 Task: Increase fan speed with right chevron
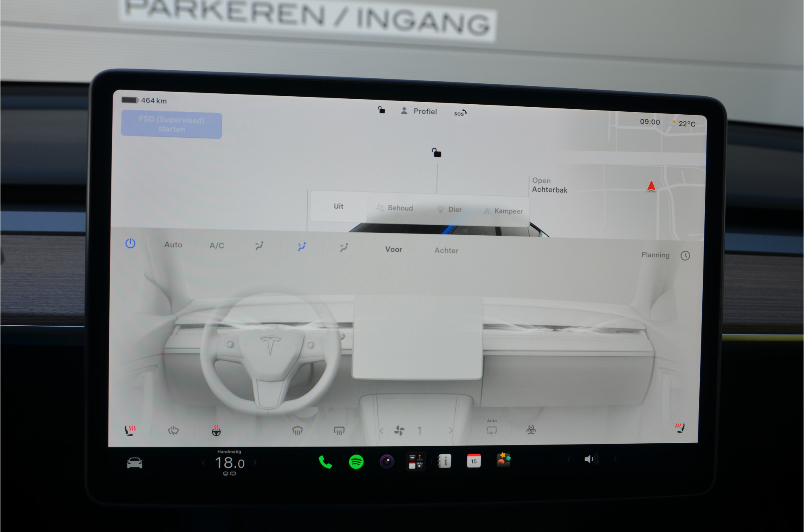(x=451, y=430)
